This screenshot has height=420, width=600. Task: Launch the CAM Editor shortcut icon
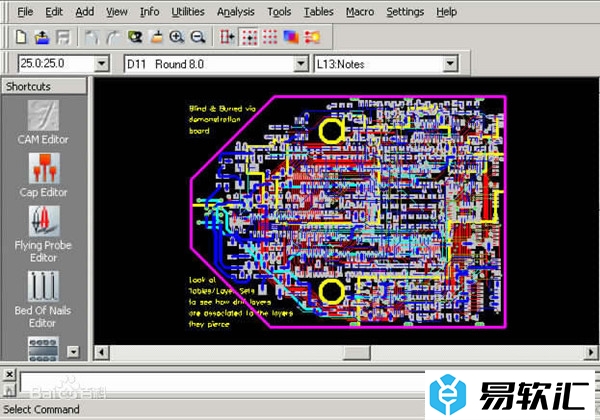[43, 116]
